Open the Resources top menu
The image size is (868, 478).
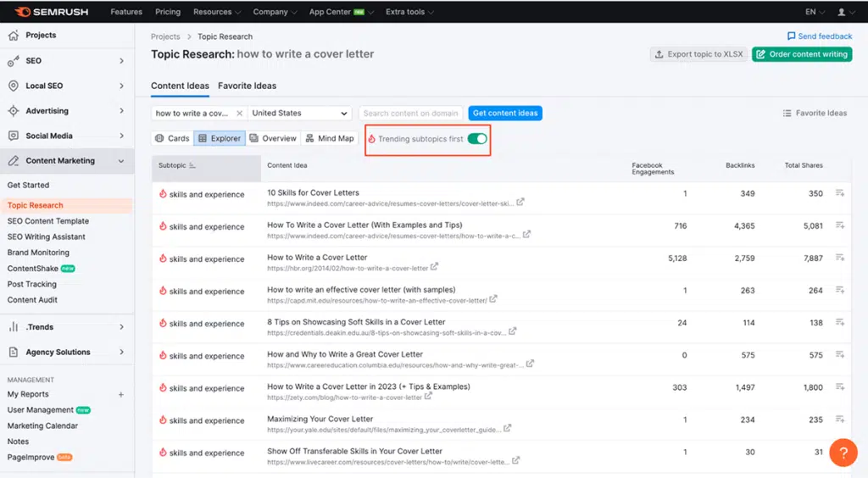pos(217,12)
